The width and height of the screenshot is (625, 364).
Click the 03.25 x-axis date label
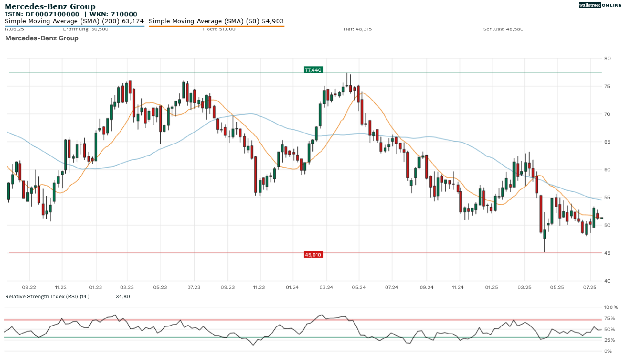coord(525,287)
